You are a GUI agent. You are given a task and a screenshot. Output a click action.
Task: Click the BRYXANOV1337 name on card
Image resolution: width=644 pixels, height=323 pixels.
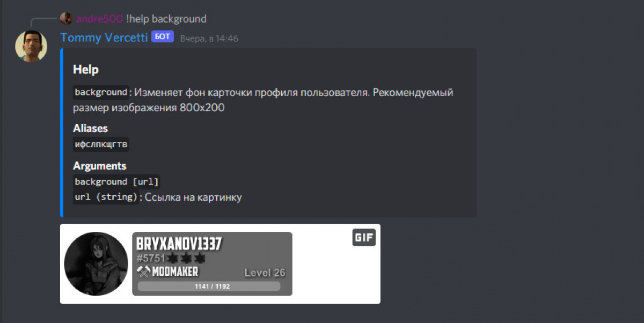179,244
